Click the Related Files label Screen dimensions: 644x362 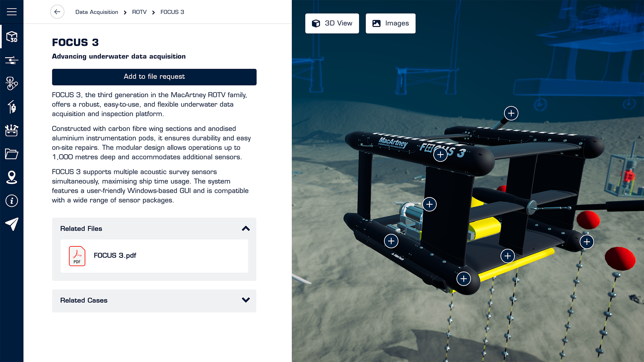[81, 229]
